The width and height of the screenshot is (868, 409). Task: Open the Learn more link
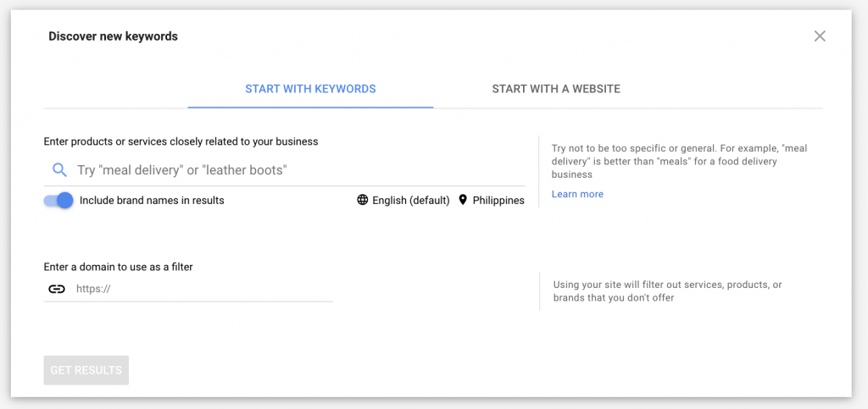click(577, 195)
